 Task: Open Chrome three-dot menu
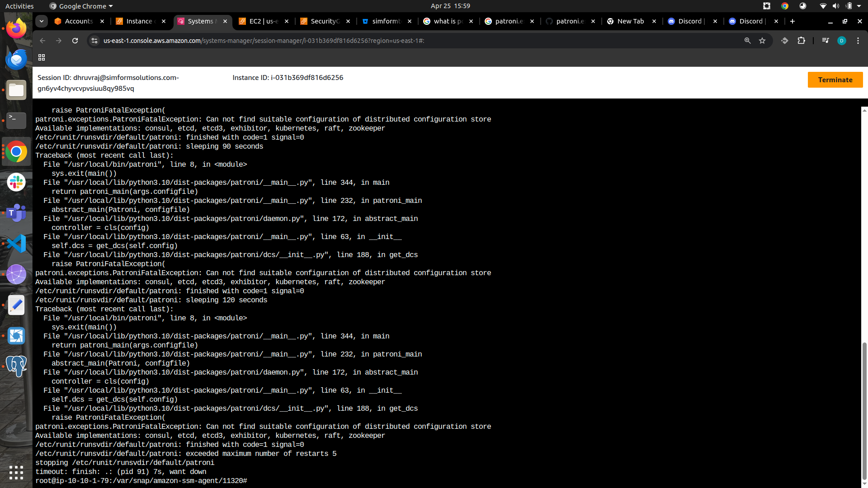click(x=858, y=41)
